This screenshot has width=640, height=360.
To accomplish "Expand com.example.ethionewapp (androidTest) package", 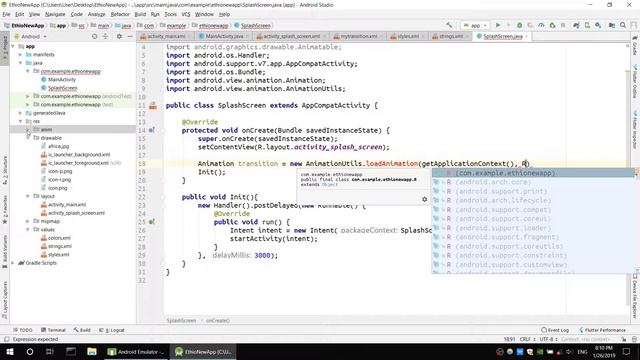I will click(x=28, y=96).
